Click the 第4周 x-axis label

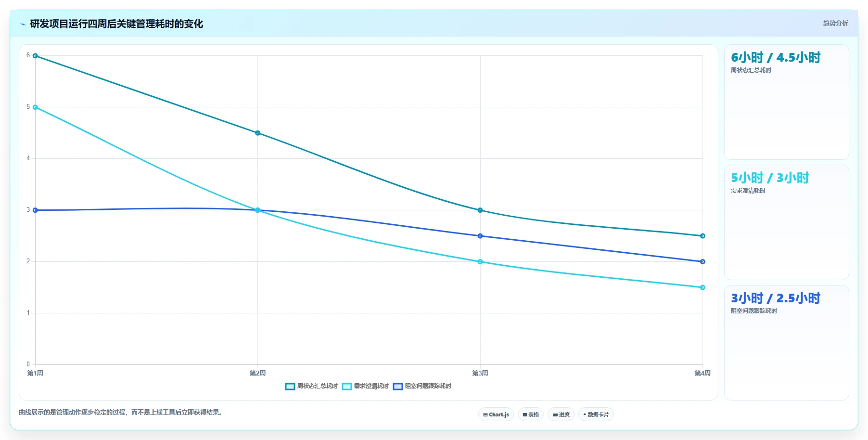[702, 373]
